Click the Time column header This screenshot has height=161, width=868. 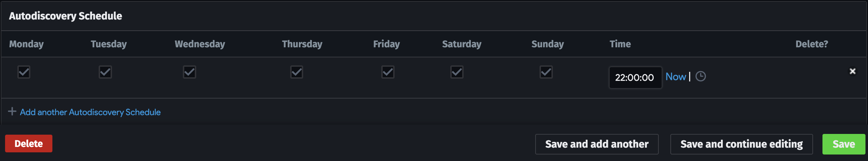620,44
